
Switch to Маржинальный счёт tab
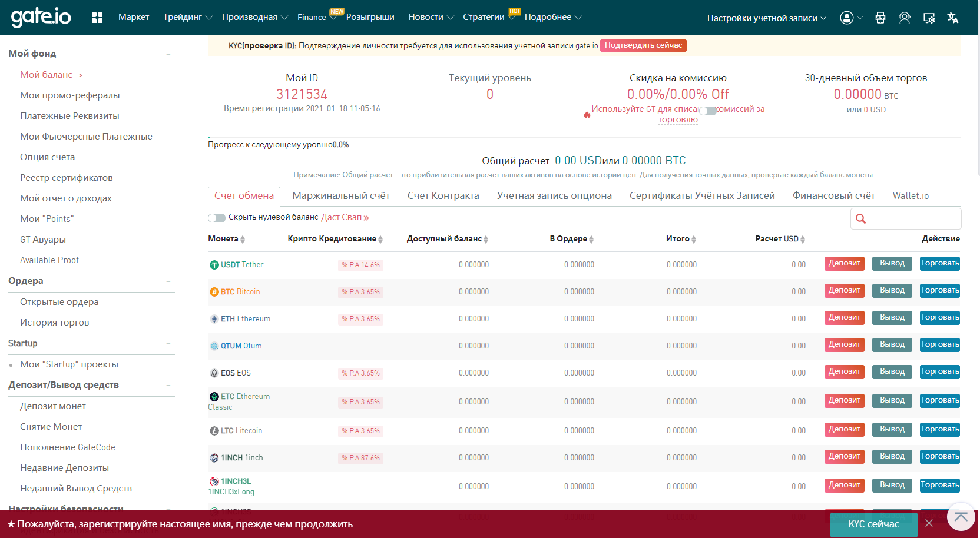341,196
